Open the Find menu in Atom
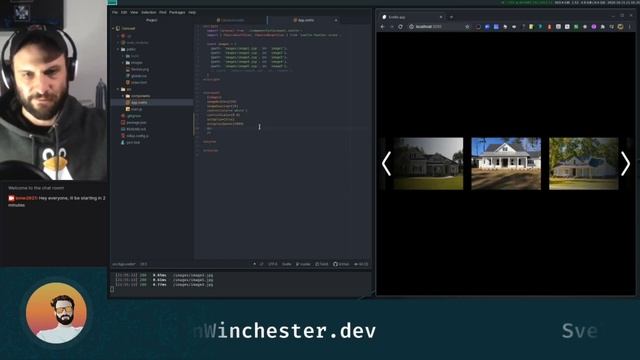Screen dimensions: 640x360 pyautogui.click(x=163, y=12)
